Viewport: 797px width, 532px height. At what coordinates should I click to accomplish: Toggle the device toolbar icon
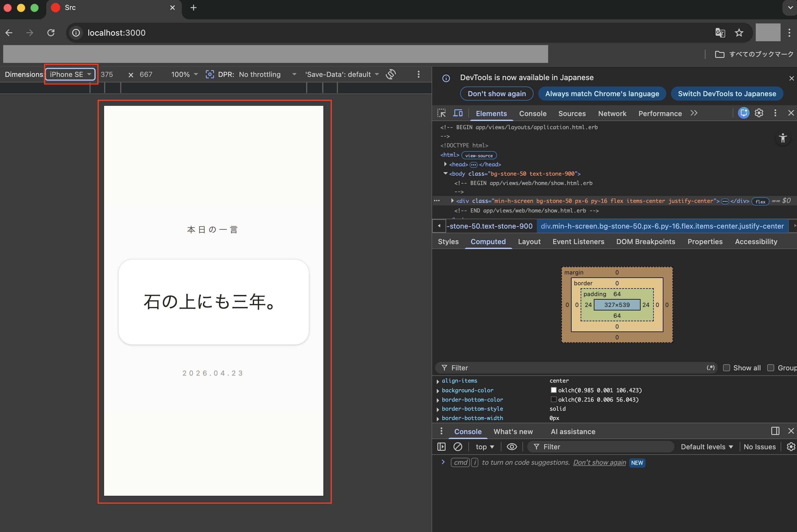pyautogui.click(x=458, y=113)
